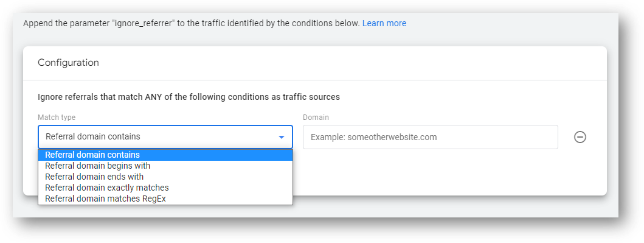644x243 pixels.
Task: Remove the condition with the minus circle icon
Action: 580,137
